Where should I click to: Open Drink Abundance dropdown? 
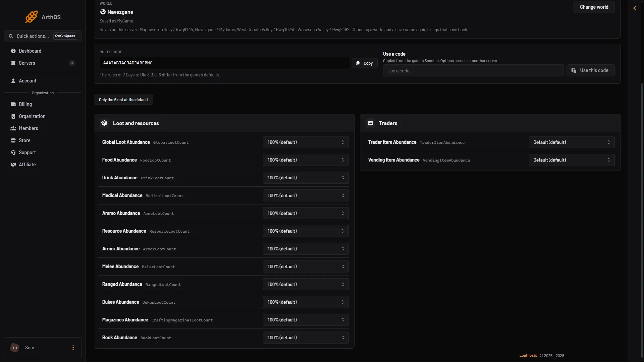[306, 178]
